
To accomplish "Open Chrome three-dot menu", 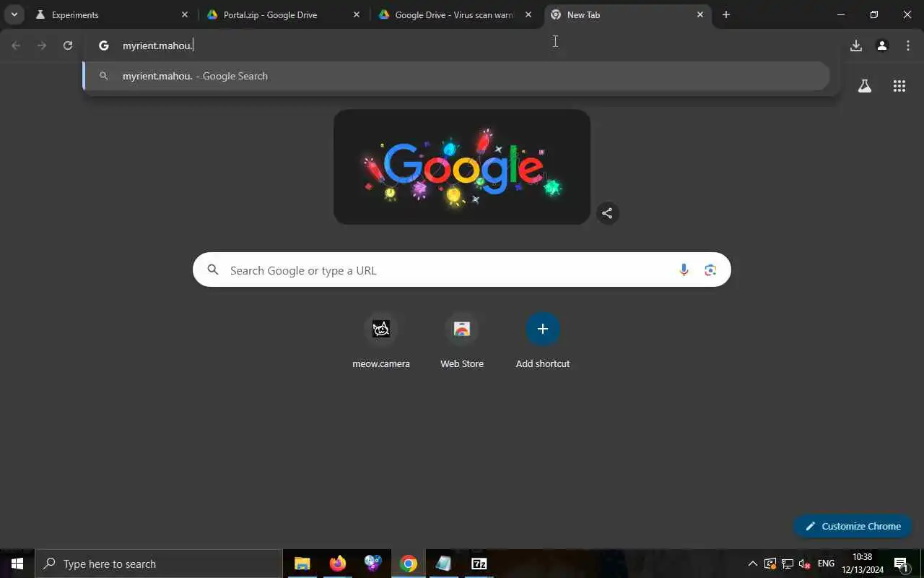I will click(x=908, y=46).
